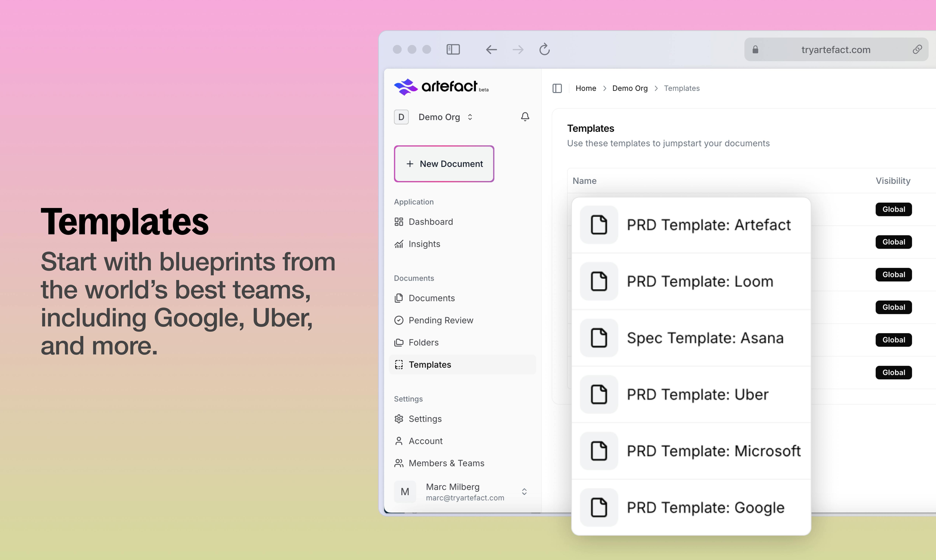Click the browser sidebar toggle icon
This screenshot has width=936, height=560.
click(453, 49)
